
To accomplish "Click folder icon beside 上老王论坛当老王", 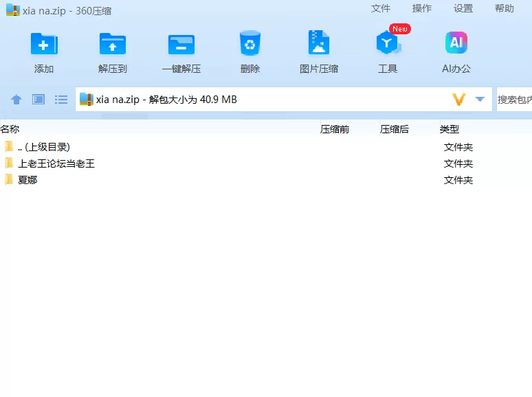I will point(9,163).
